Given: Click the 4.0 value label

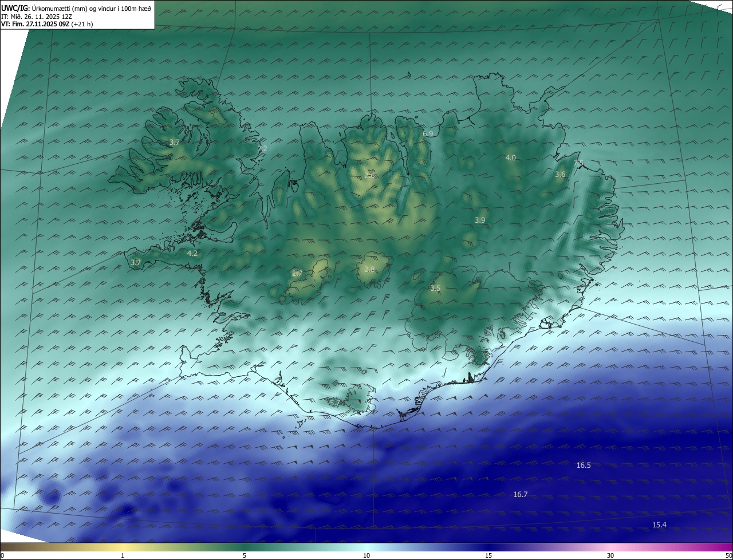Looking at the screenshot, I should tap(510, 157).
